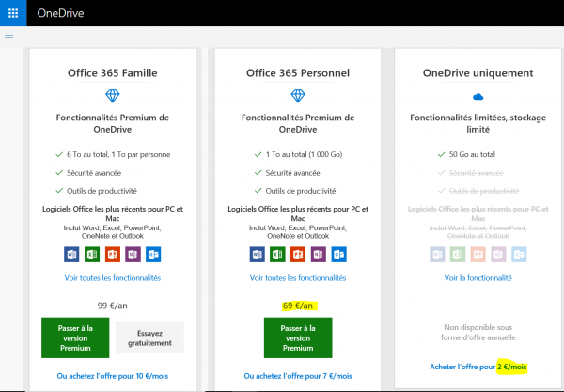Click 'Sécurité avancée' in Famille card
This screenshot has height=392, width=564.
[x=94, y=173]
